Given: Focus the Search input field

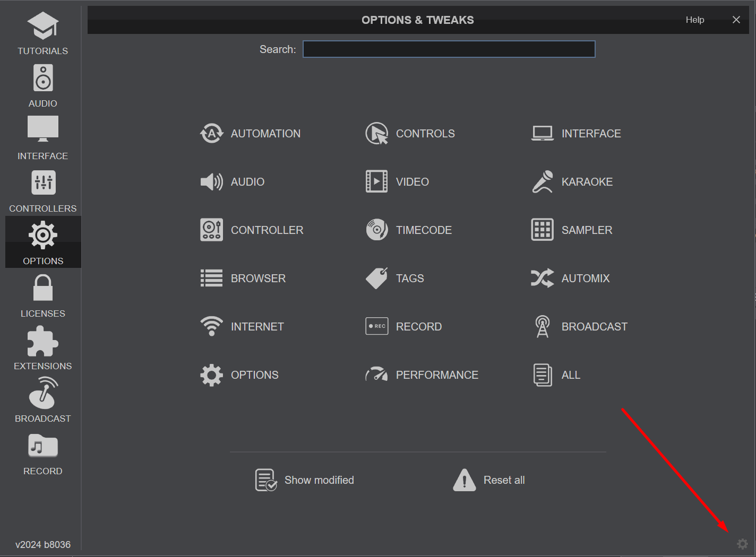Looking at the screenshot, I should (x=449, y=49).
